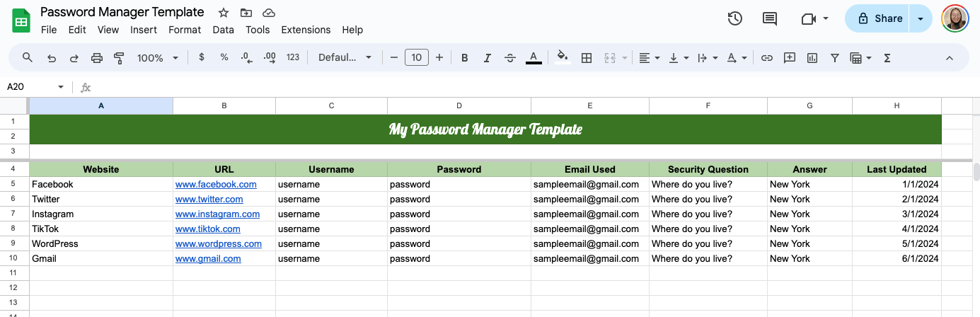Screen dimensions: 980x317
Task: Toggle bold formatting
Action: click(x=464, y=58)
